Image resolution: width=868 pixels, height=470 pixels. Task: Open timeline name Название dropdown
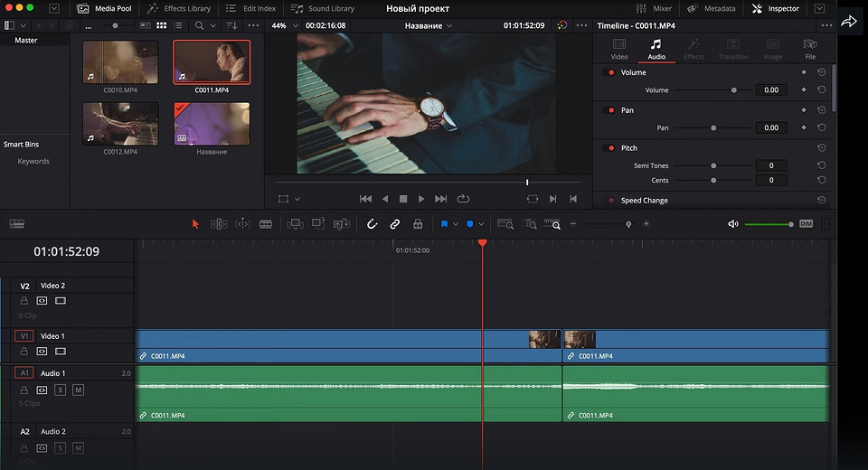coord(429,25)
